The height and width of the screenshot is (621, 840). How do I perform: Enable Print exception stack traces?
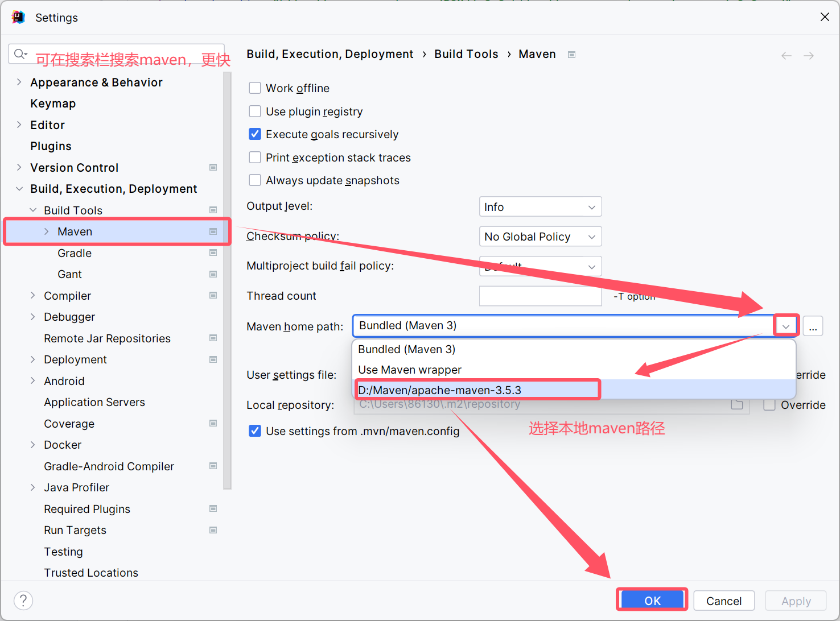point(255,158)
